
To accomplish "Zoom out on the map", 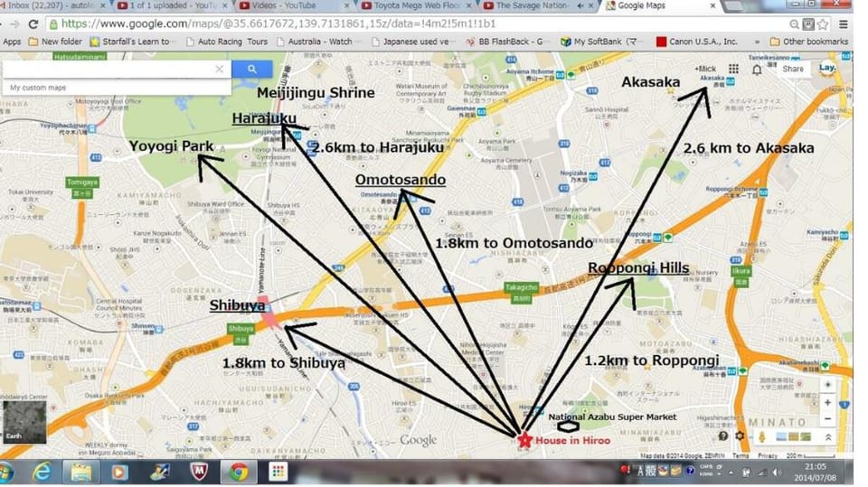I will [x=827, y=419].
